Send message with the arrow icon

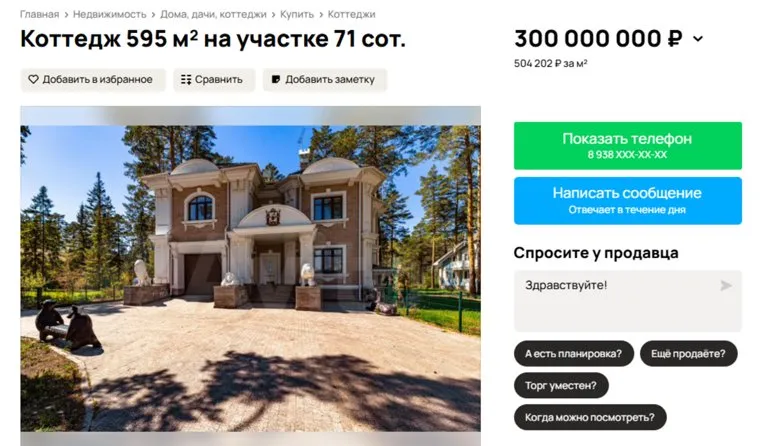726,286
